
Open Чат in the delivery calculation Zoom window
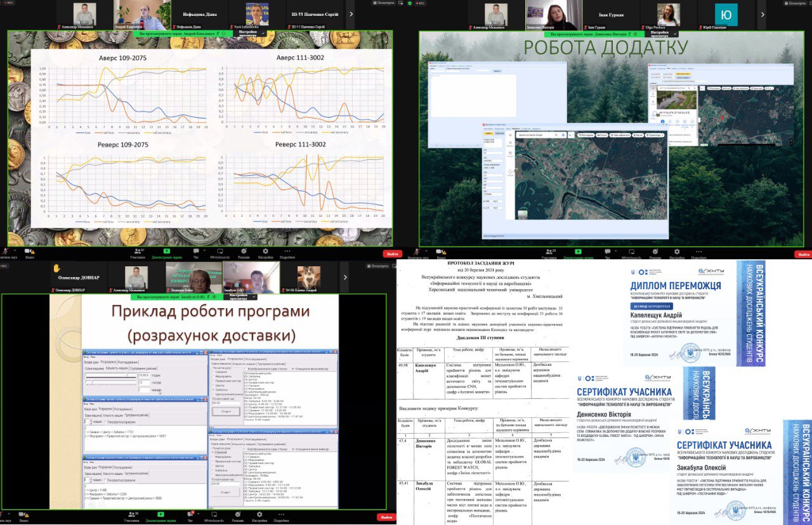tap(190, 517)
